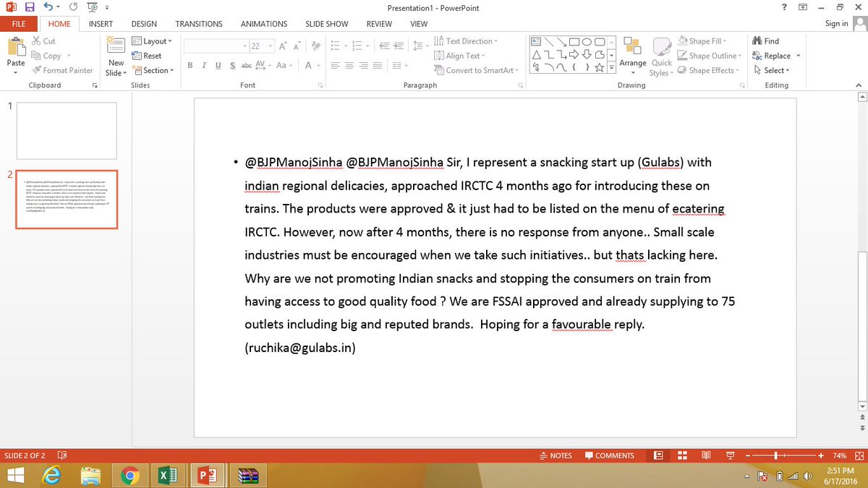Select the Right Arrow shape in gallery
This screenshot has width=868, height=488.
tap(575, 54)
